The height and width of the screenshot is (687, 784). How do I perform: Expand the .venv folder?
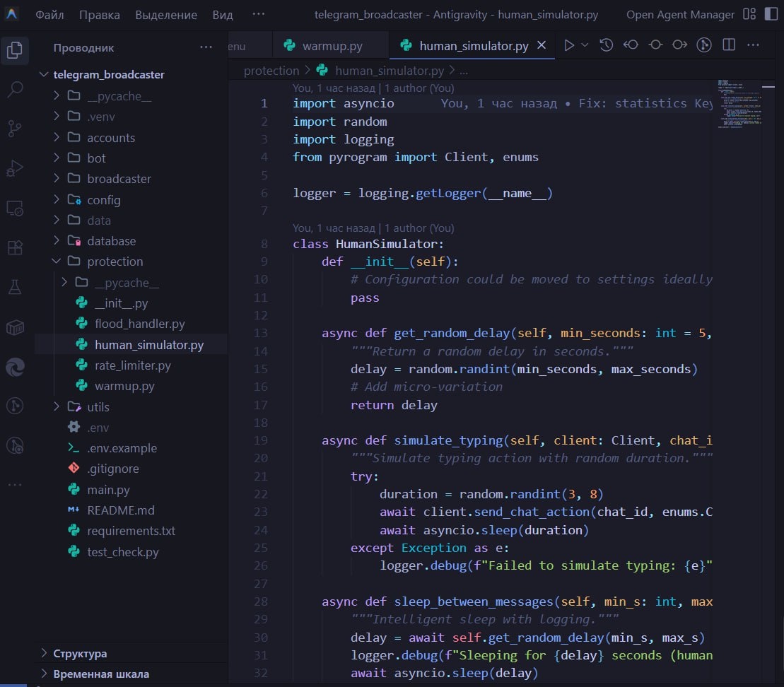pos(101,117)
